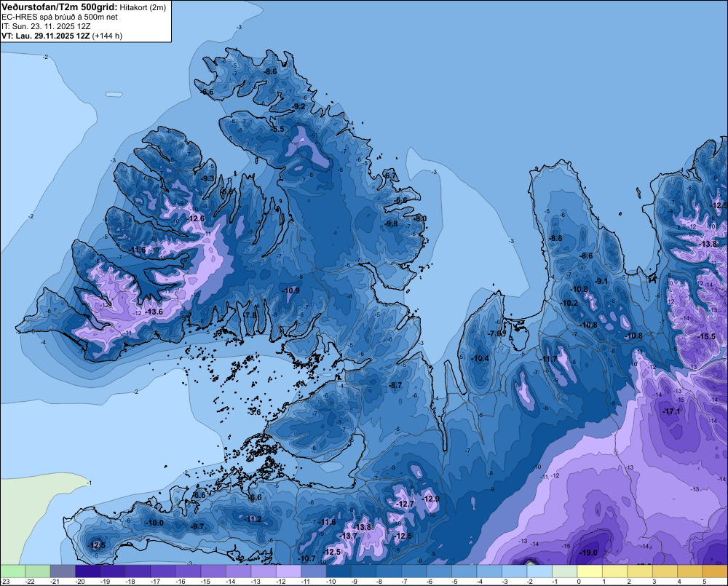Click the -13.6 temperature value

point(154,312)
